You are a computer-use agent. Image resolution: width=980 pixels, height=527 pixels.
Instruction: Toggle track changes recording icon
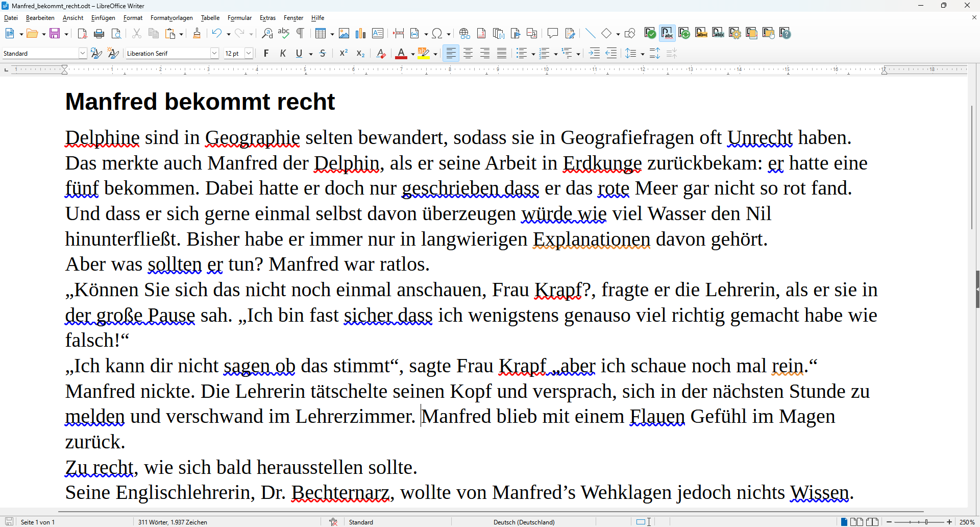click(x=570, y=34)
